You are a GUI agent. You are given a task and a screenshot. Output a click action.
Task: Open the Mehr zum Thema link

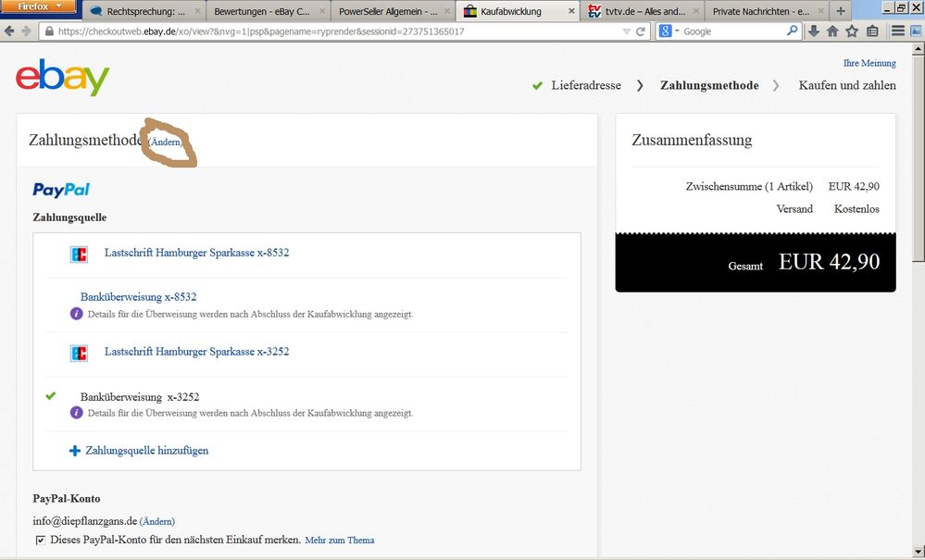(339, 541)
